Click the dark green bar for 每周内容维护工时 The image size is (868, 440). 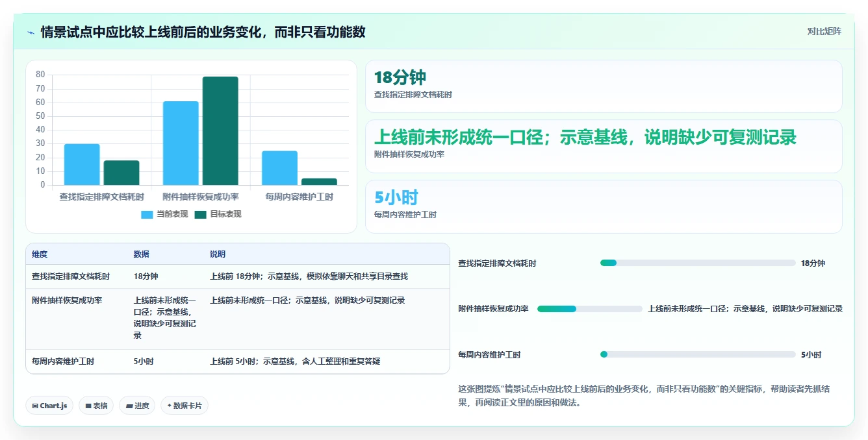click(319, 182)
